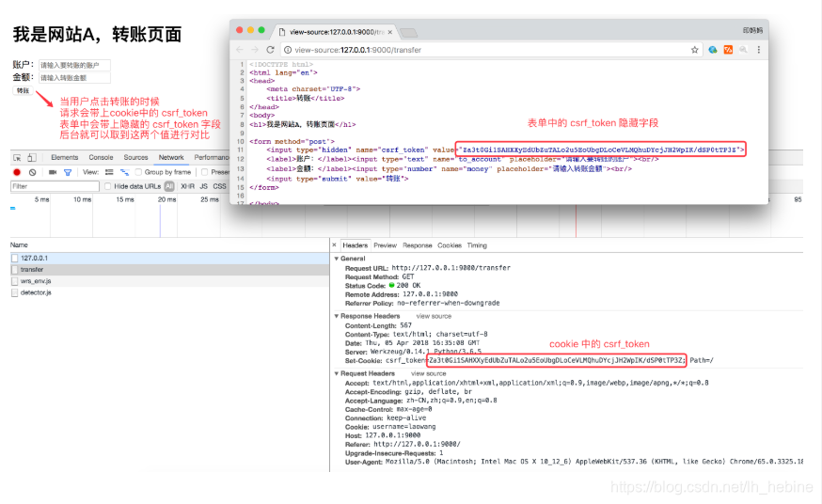This screenshot has width=822, height=504.
Task: Click the forward arrow in the view-source window
Action: 255,50
